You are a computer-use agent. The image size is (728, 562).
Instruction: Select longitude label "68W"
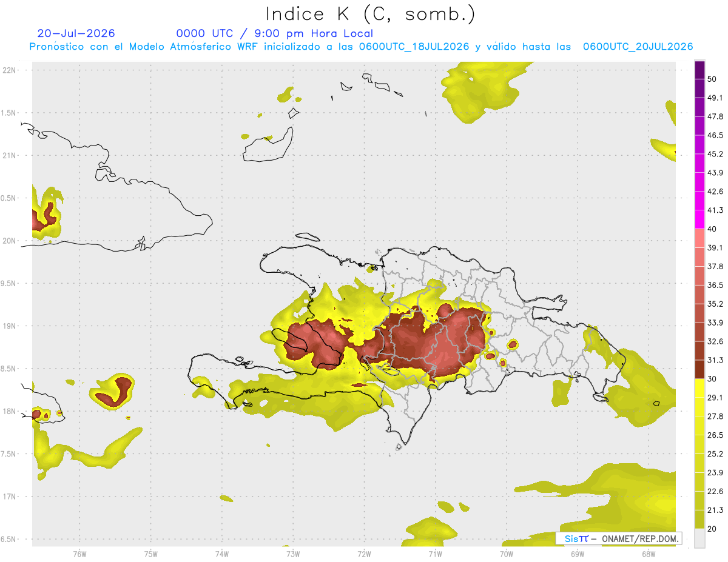coord(649,554)
